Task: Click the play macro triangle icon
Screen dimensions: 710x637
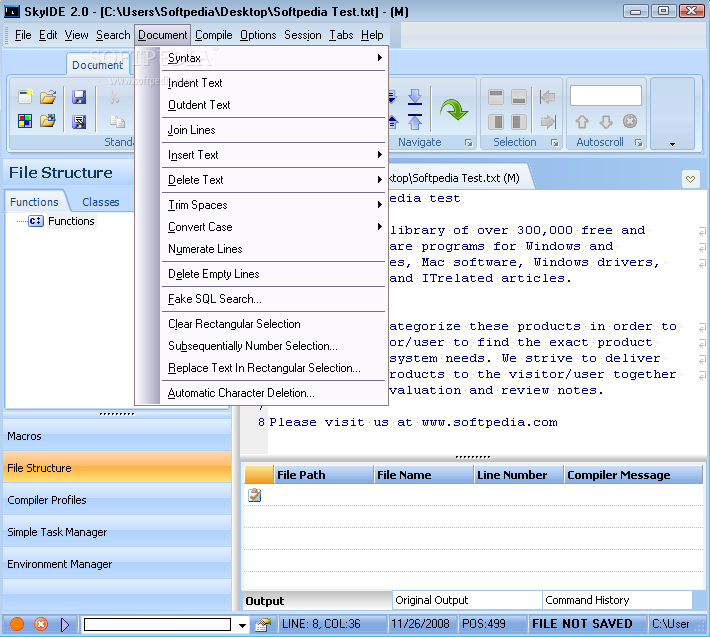Action: [x=65, y=624]
